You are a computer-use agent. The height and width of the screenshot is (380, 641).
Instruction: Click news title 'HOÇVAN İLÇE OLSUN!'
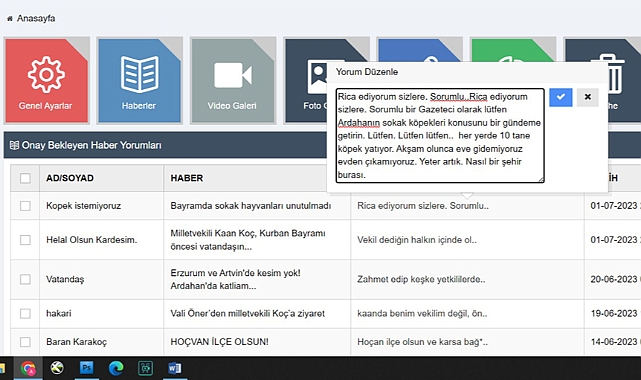click(x=220, y=342)
